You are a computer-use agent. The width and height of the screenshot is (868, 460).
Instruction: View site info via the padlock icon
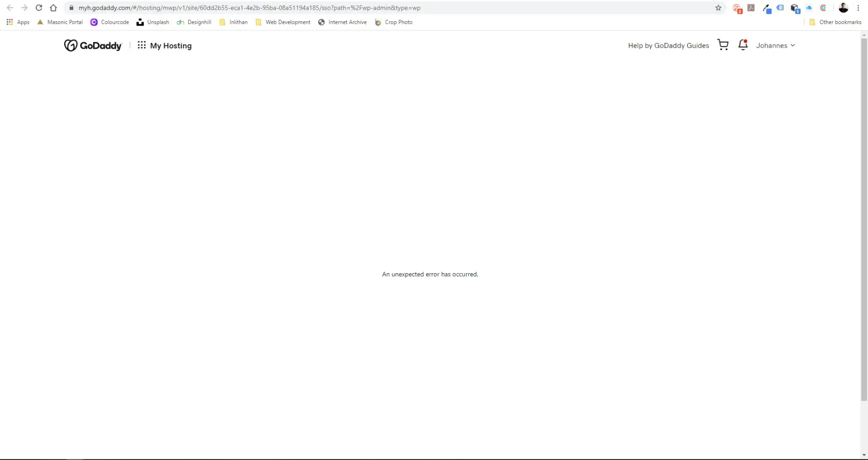coord(71,8)
